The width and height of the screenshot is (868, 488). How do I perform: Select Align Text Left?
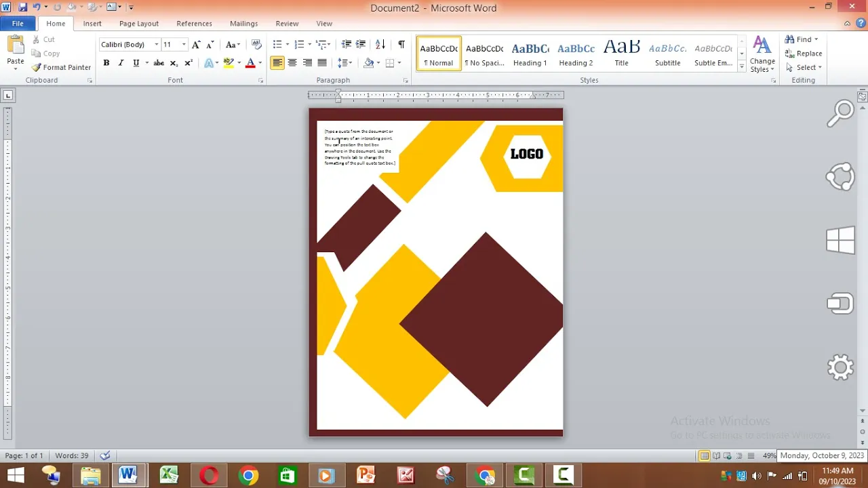point(277,63)
